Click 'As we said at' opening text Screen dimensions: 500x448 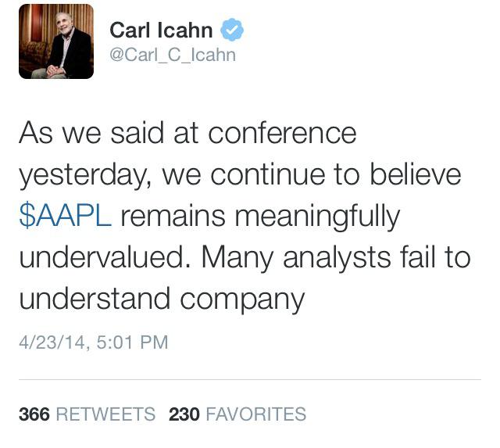pos(109,133)
